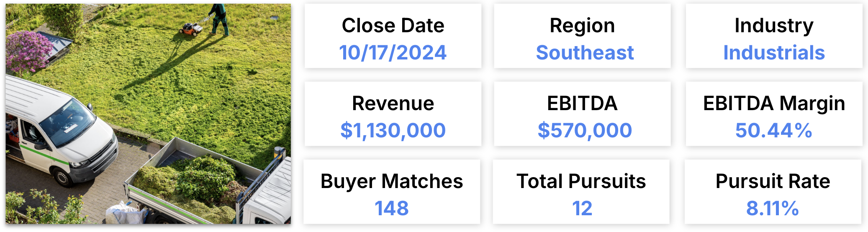Click the 10/17/2024 date value

tap(393, 53)
